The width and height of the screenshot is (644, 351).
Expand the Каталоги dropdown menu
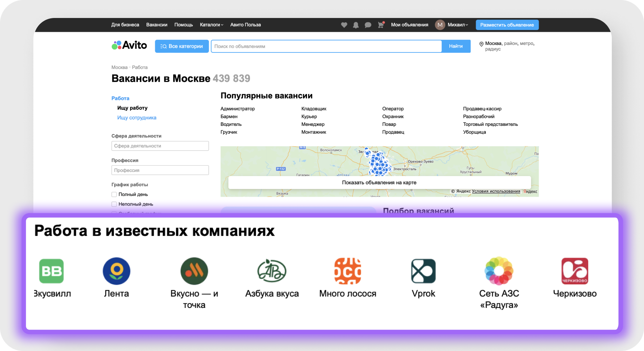211,25
